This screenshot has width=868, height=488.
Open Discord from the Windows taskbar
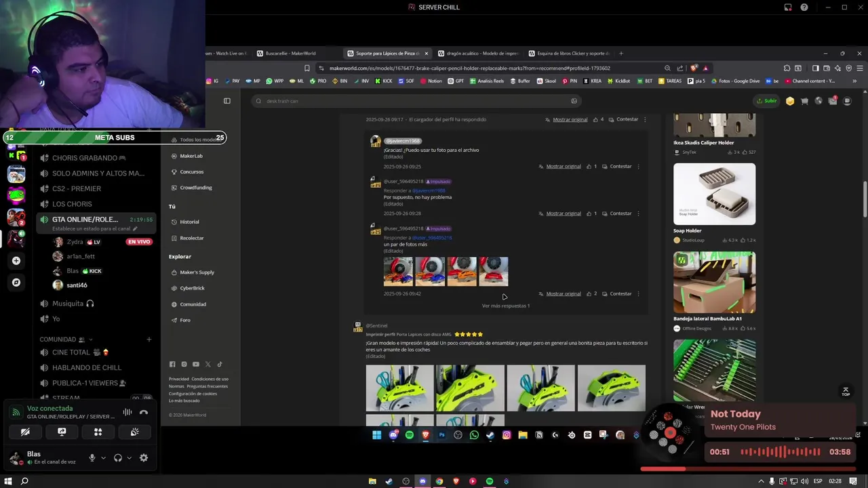pos(422,481)
